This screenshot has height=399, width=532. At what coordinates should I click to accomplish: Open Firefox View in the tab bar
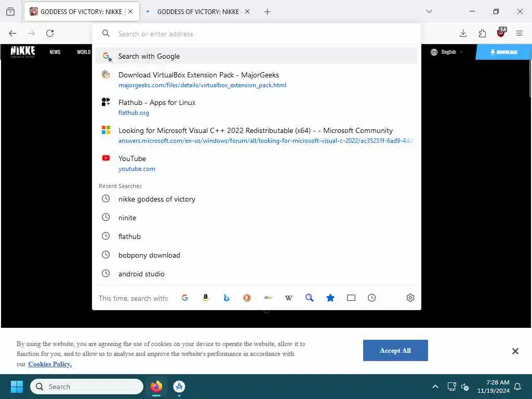(10, 11)
